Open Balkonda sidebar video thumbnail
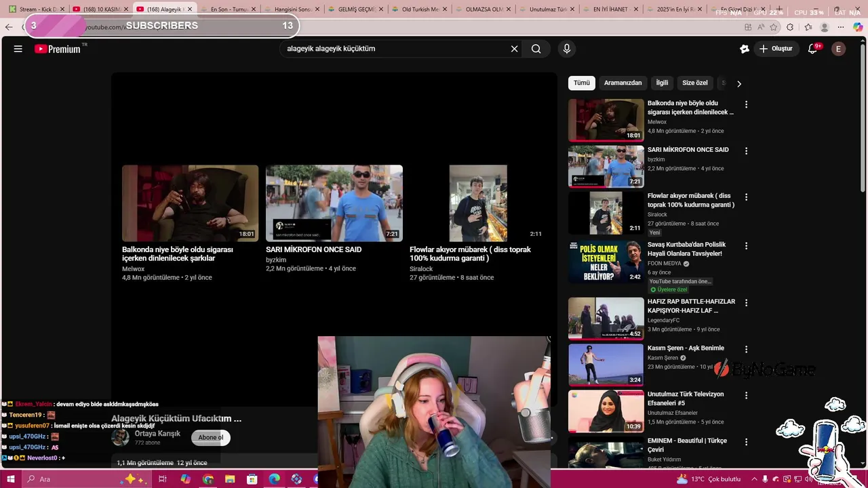 pos(606,120)
